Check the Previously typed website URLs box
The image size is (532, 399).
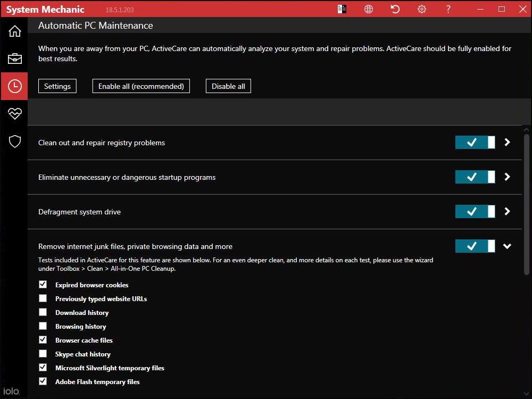[x=43, y=298]
